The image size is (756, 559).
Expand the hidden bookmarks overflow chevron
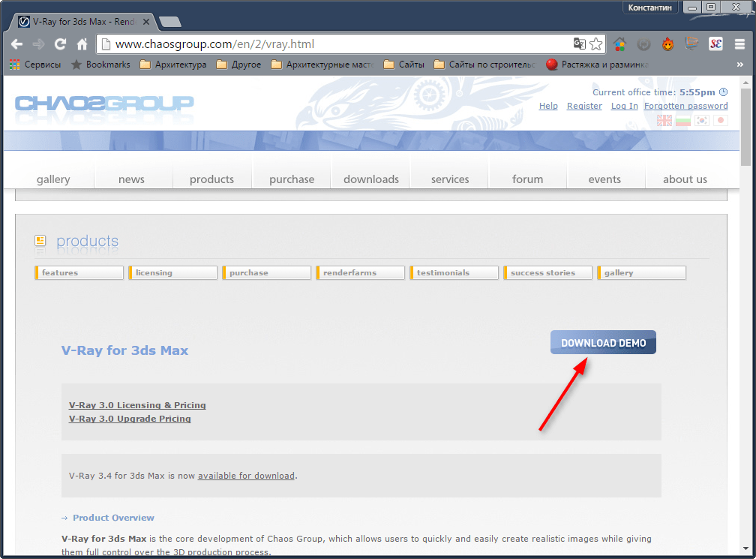740,65
